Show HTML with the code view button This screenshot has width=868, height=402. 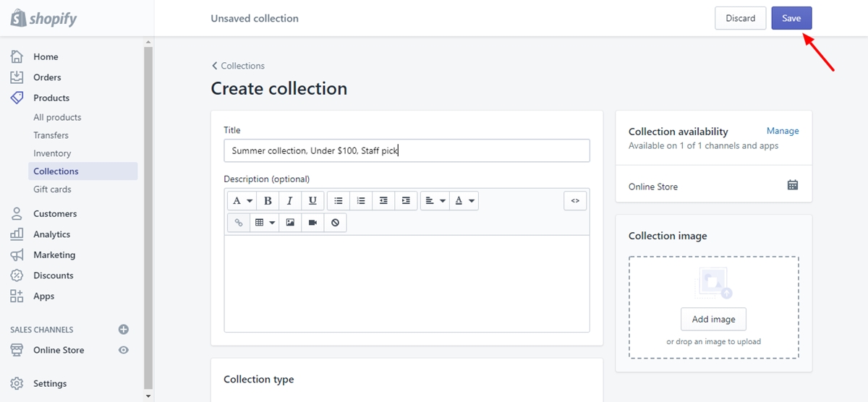(575, 201)
